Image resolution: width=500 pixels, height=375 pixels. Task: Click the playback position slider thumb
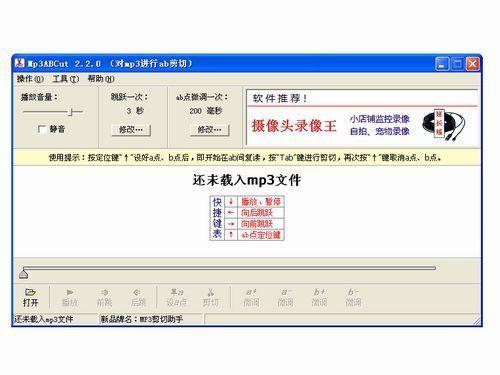[23, 274]
